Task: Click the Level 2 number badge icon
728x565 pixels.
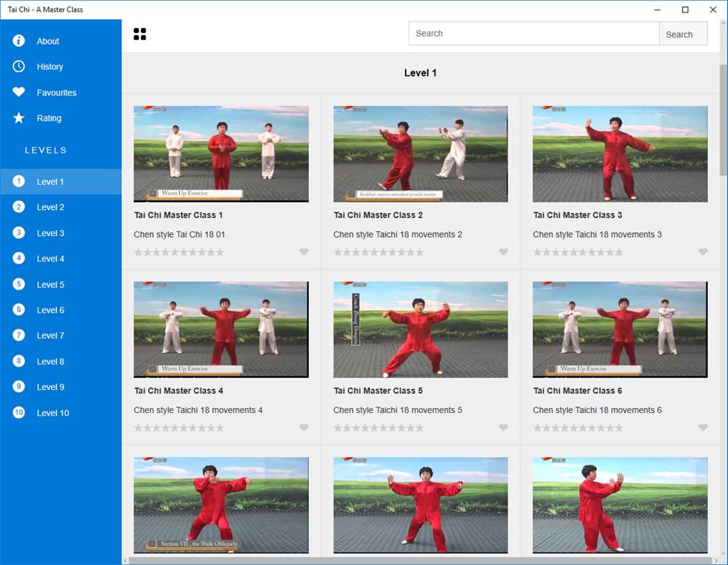Action: click(x=19, y=207)
